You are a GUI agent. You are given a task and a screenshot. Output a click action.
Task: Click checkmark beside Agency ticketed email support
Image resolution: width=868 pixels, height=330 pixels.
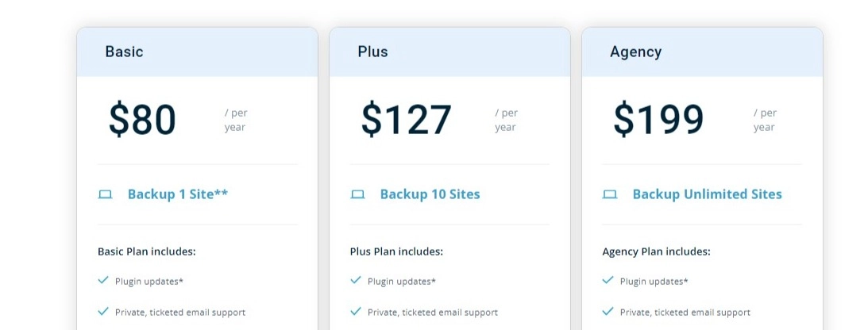(x=608, y=311)
